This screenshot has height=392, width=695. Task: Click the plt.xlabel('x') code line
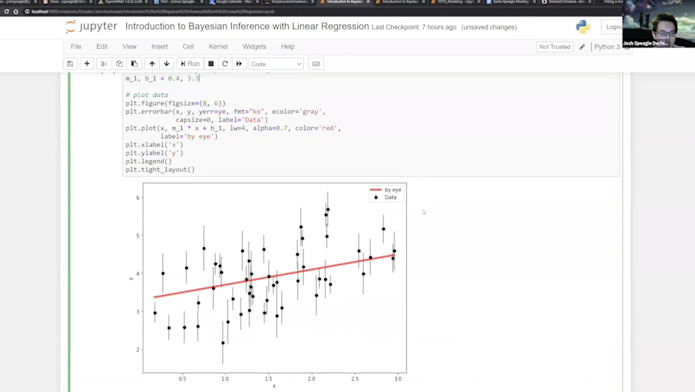tap(154, 145)
